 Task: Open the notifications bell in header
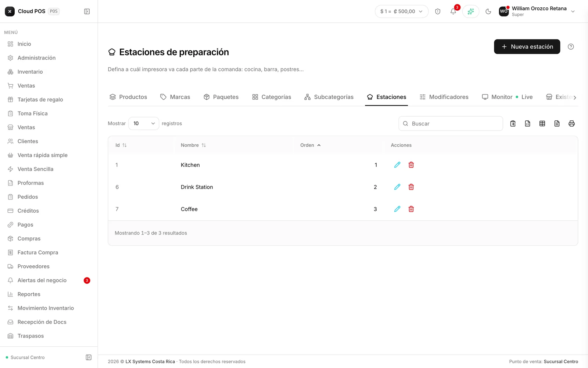coord(453,11)
